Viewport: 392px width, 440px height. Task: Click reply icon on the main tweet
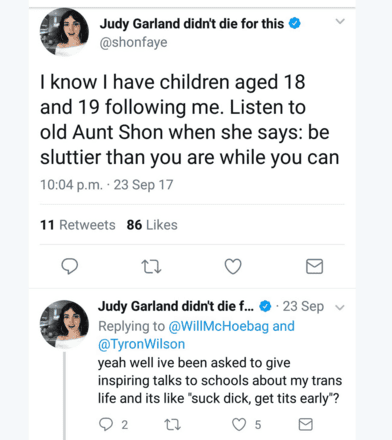pyautogui.click(x=70, y=266)
